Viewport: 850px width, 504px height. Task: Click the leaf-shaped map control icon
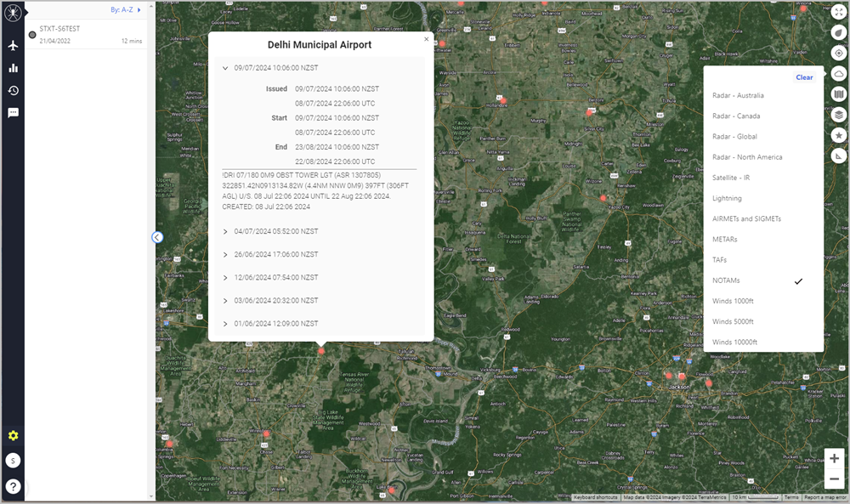coord(839,32)
